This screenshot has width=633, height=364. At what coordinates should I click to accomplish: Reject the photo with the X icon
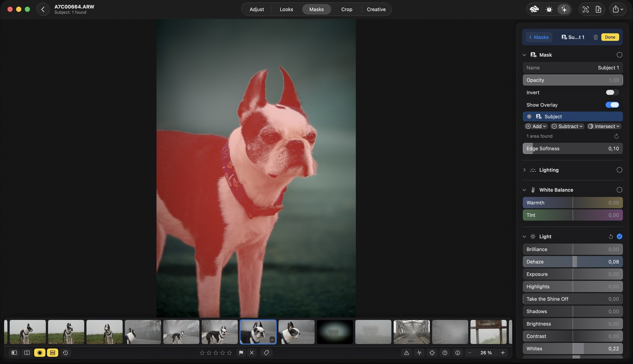pyautogui.click(x=252, y=353)
